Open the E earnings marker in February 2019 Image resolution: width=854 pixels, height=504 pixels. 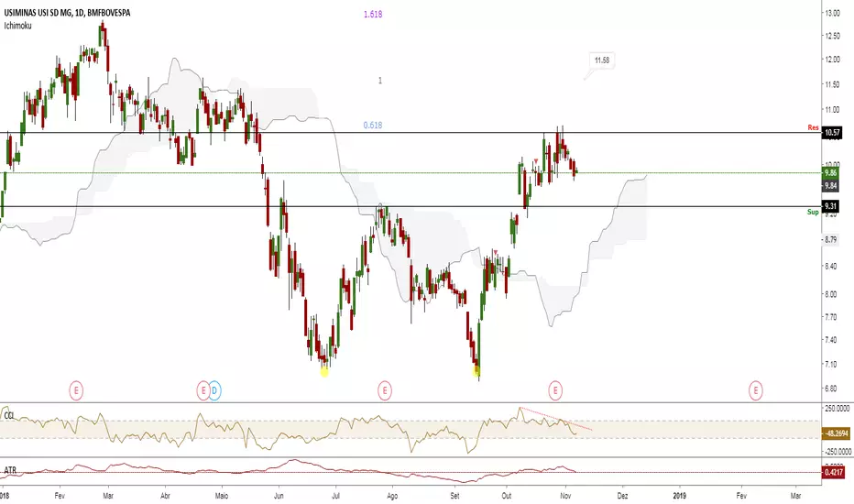(x=755, y=390)
